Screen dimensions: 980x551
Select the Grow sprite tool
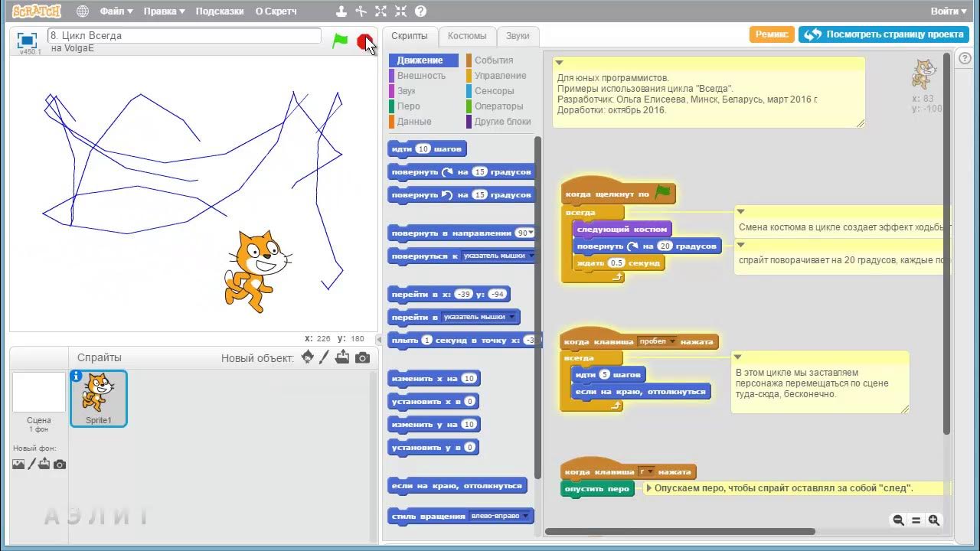381,11
